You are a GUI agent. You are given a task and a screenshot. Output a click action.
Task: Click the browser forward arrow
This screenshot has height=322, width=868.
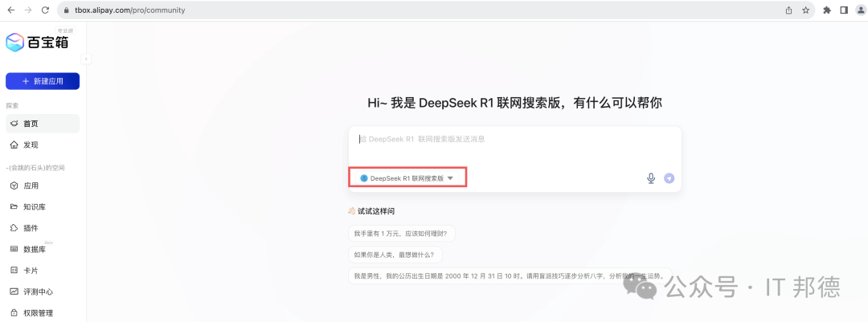coord(28,10)
